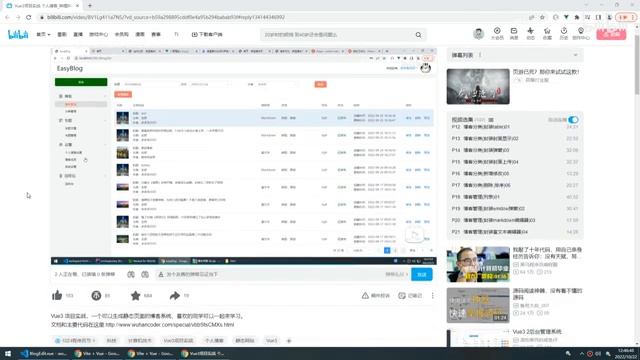Open 漫画 in the top navigation
Image resolution: width=640 pixels, height=360 pixels.
[140, 34]
